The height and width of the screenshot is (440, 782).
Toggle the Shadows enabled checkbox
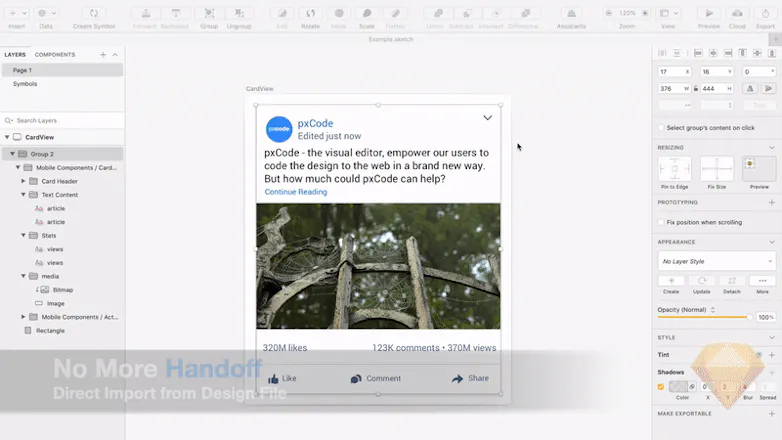point(661,387)
